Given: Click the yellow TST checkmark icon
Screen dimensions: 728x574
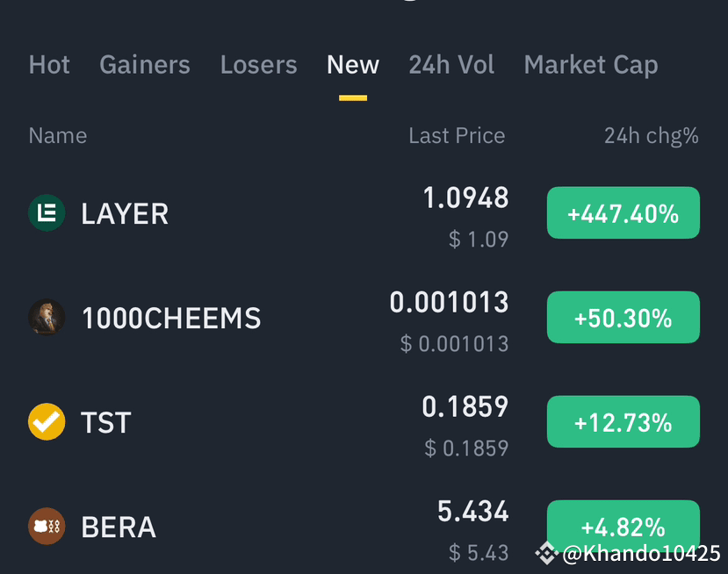Looking at the screenshot, I should (47, 422).
